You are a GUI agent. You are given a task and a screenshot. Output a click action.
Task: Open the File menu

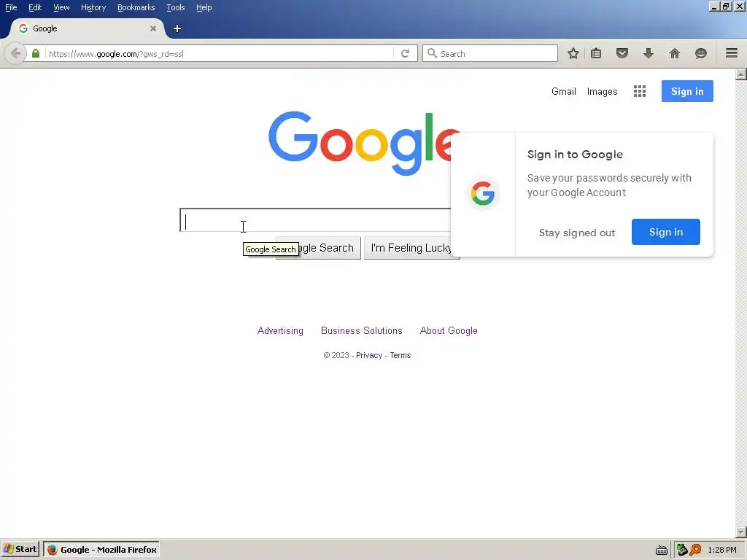pyautogui.click(x=11, y=7)
